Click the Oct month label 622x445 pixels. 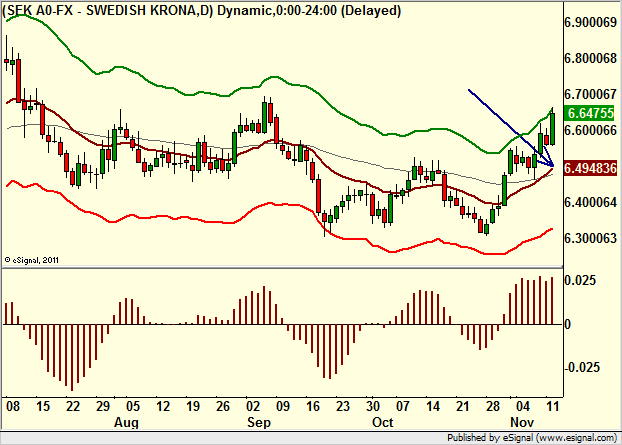382,422
